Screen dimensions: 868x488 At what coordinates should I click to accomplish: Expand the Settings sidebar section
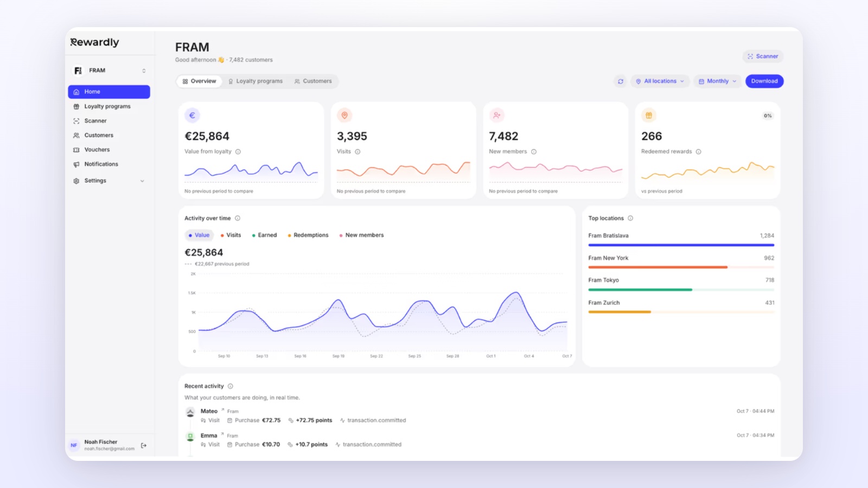pyautogui.click(x=109, y=181)
